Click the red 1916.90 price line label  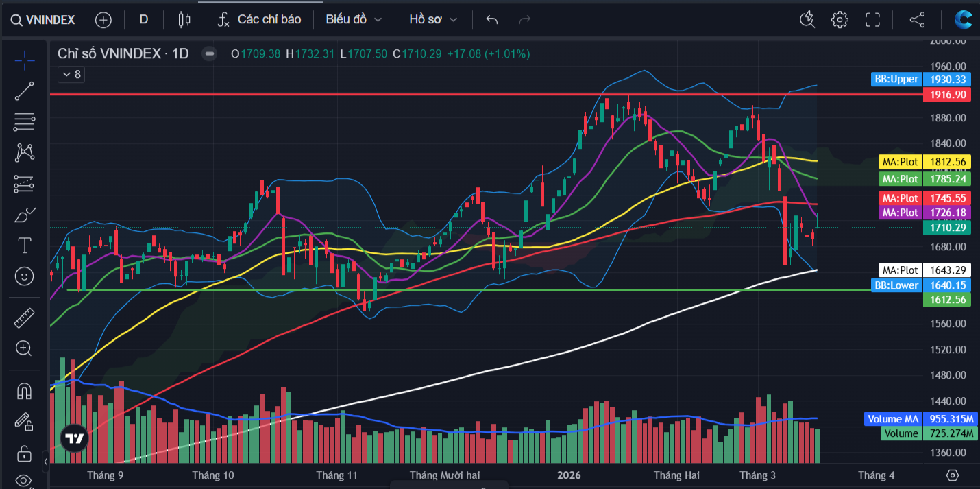tap(946, 95)
